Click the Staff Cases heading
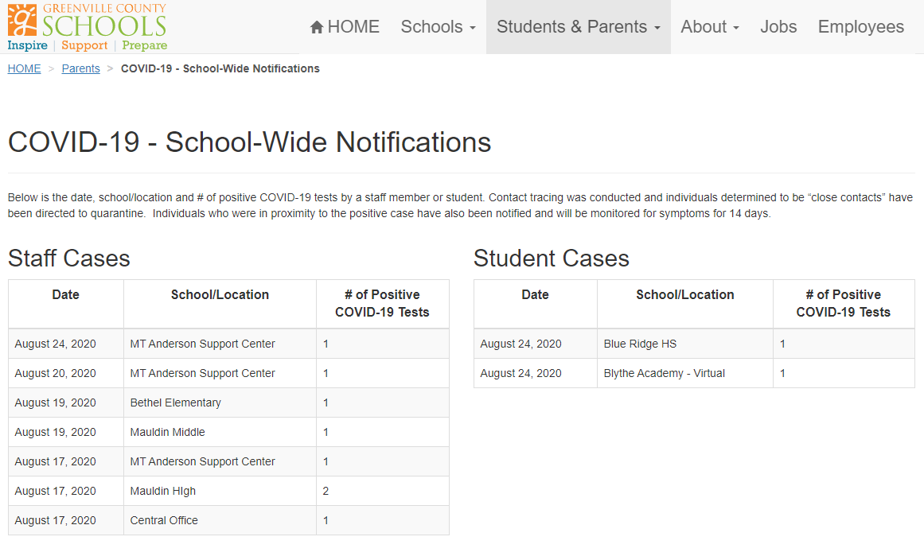The image size is (924, 560). point(69,259)
